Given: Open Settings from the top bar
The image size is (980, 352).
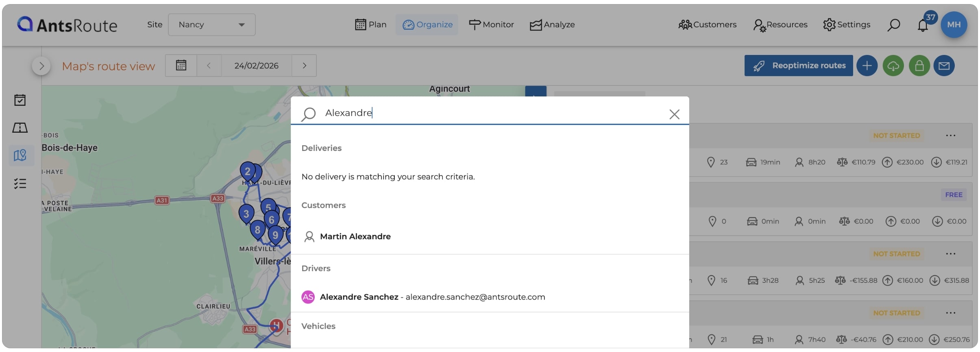Looking at the screenshot, I should tap(847, 24).
